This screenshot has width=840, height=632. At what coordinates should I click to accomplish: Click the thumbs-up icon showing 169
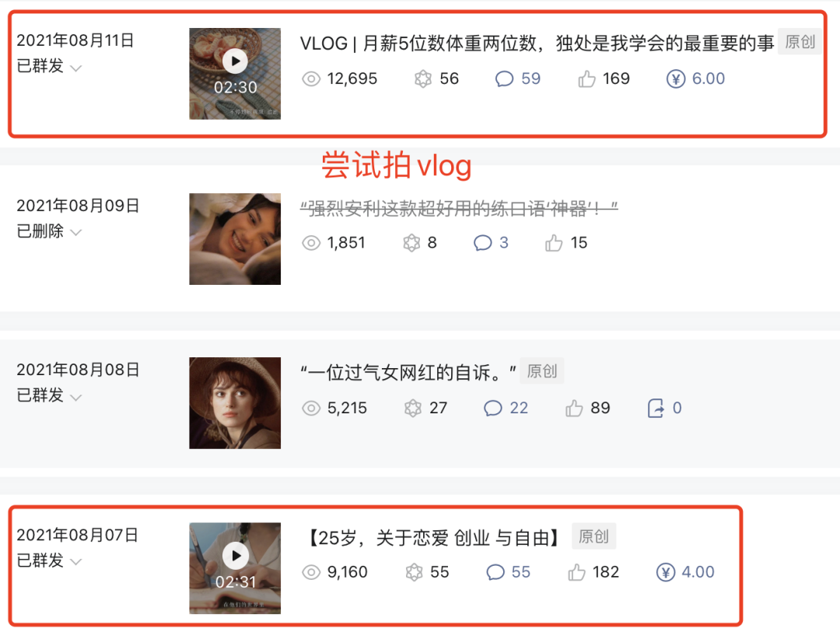586,79
